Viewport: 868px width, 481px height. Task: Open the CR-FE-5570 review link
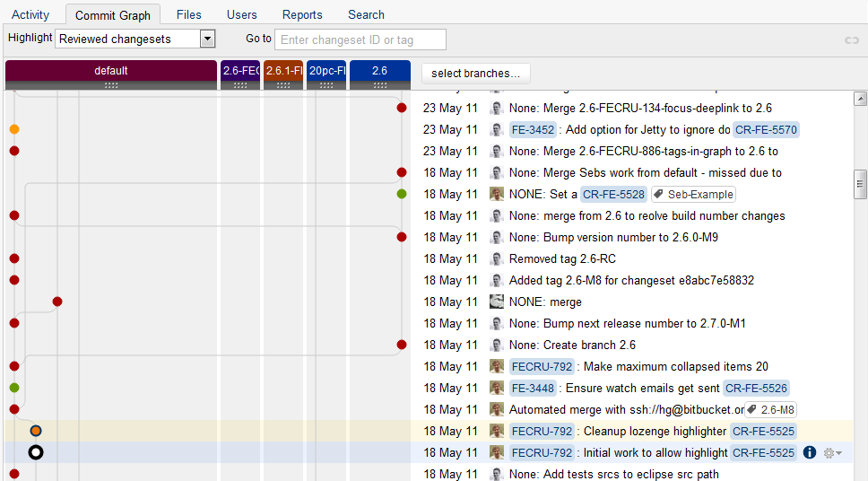(766, 130)
